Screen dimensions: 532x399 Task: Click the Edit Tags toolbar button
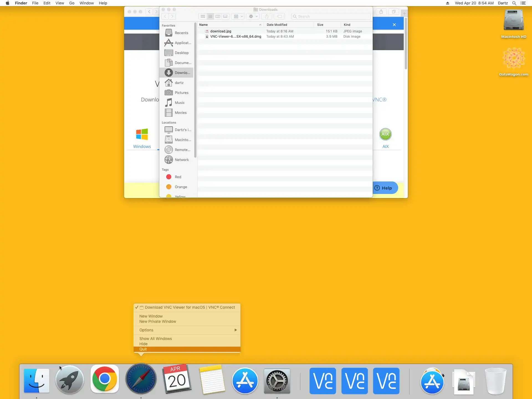tap(280, 16)
